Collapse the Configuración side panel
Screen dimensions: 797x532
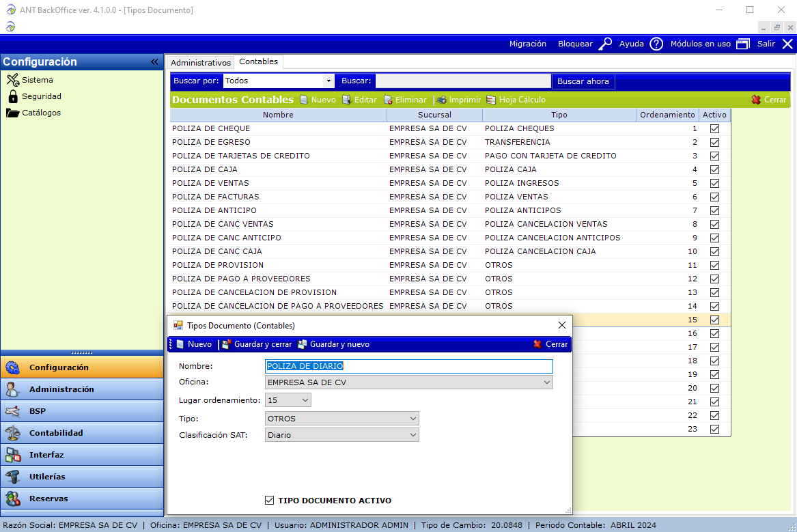(154, 62)
